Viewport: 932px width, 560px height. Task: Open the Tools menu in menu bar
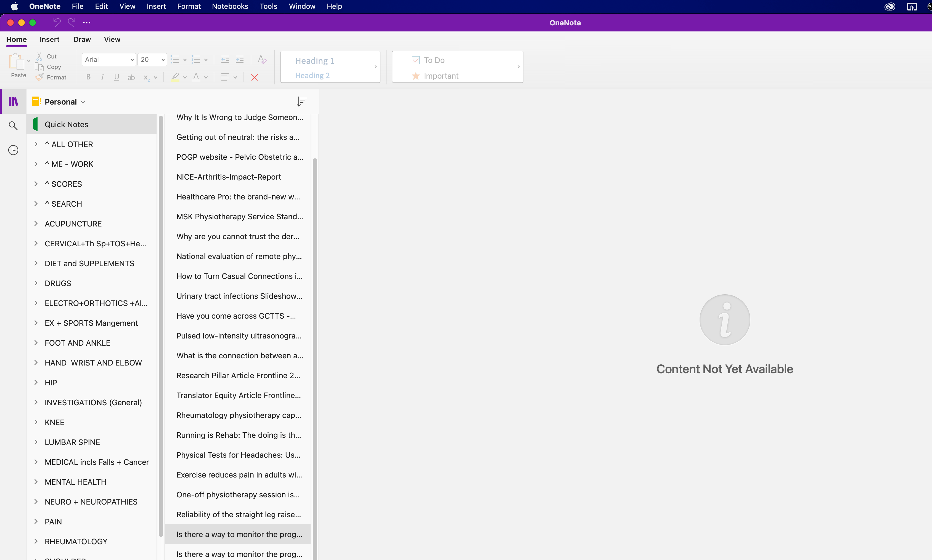point(269,6)
